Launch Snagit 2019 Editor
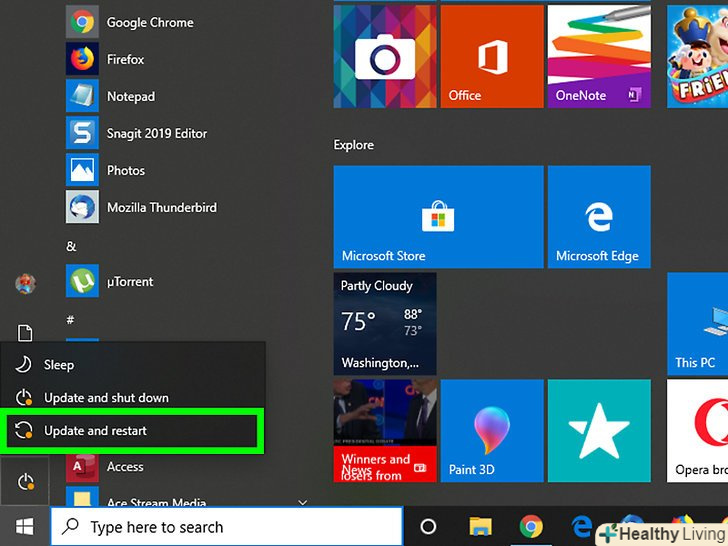Screen dimensions: 728x546 [x=136, y=133]
